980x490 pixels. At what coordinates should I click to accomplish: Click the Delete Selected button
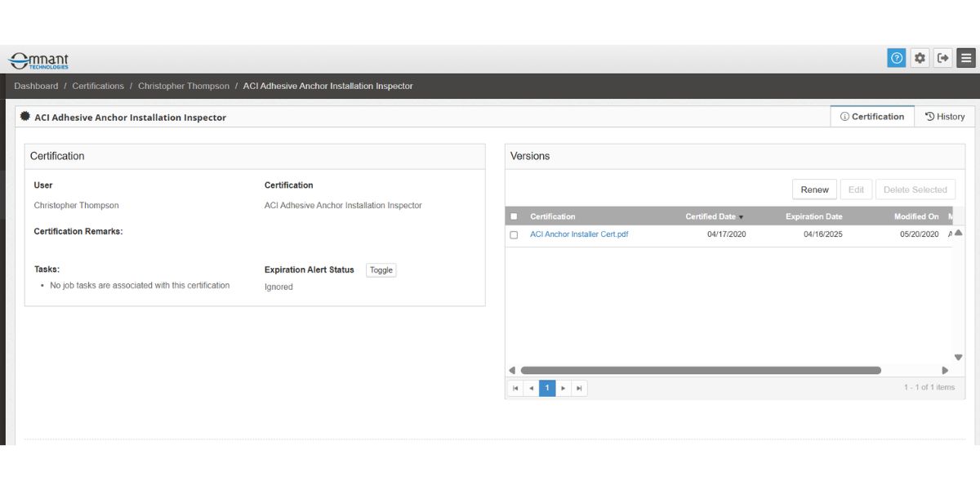(915, 189)
